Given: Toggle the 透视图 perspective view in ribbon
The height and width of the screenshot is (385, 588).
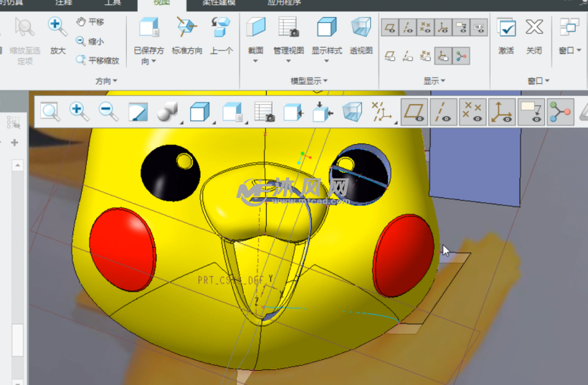Looking at the screenshot, I should point(361,36).
